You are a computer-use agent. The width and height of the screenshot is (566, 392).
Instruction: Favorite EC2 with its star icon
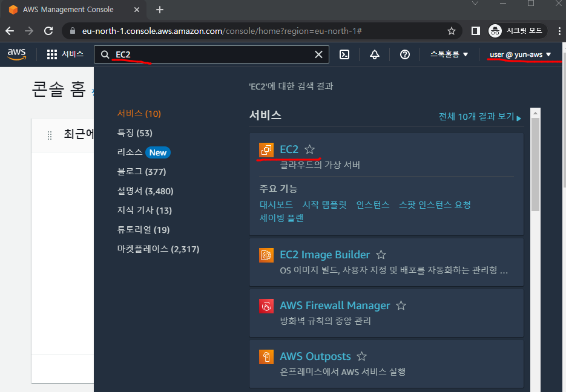click(x=309, y=149)
